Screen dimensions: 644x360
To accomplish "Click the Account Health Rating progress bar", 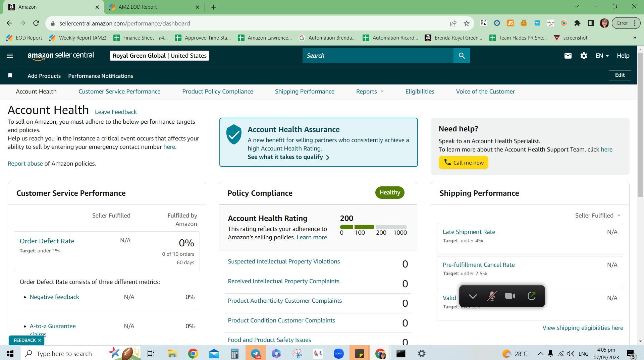I will pyautogui.click(x=373, y=227).
